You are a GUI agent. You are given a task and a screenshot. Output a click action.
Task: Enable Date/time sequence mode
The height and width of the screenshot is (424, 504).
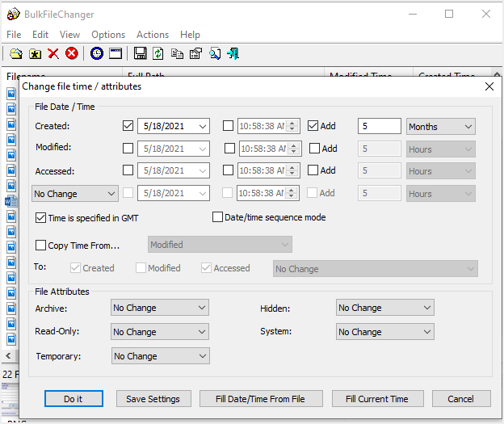click(217, 217)
